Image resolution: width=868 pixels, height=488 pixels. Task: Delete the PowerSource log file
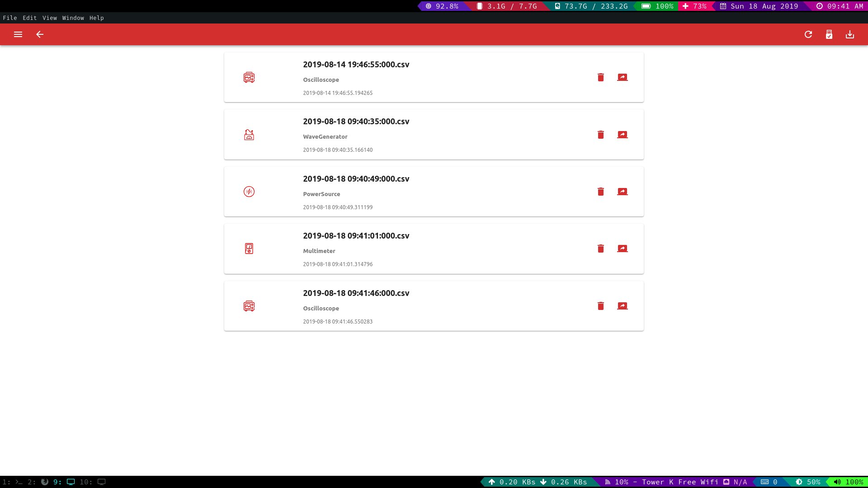coord(601,192)
